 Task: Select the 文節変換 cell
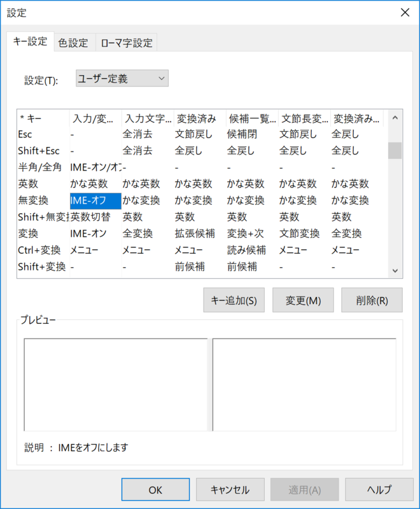tap(299, 234)
